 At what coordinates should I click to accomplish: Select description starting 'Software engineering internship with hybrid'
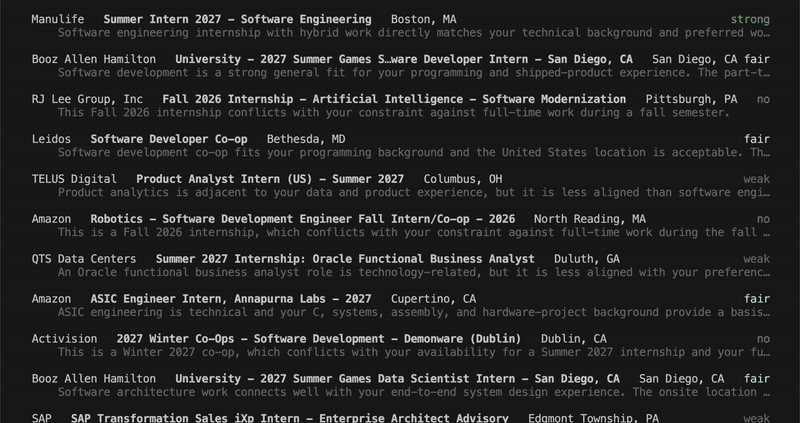pos(414,33)
